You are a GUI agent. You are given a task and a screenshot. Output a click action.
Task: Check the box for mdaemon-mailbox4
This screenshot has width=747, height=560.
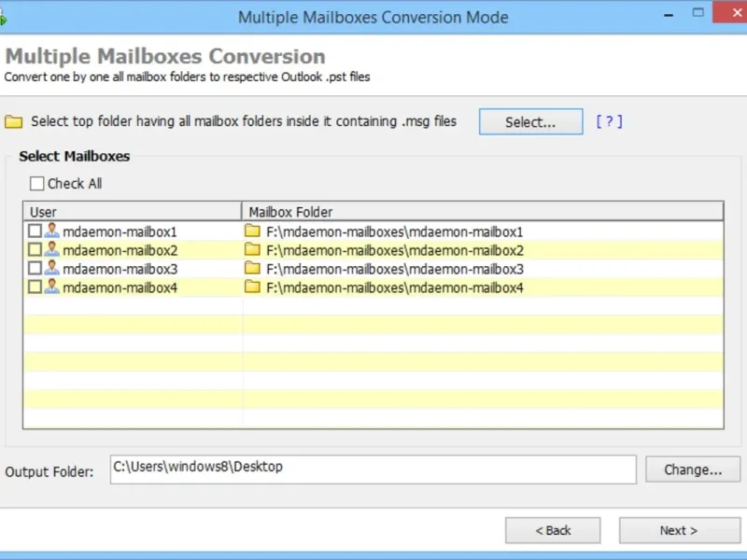(35, 287)
